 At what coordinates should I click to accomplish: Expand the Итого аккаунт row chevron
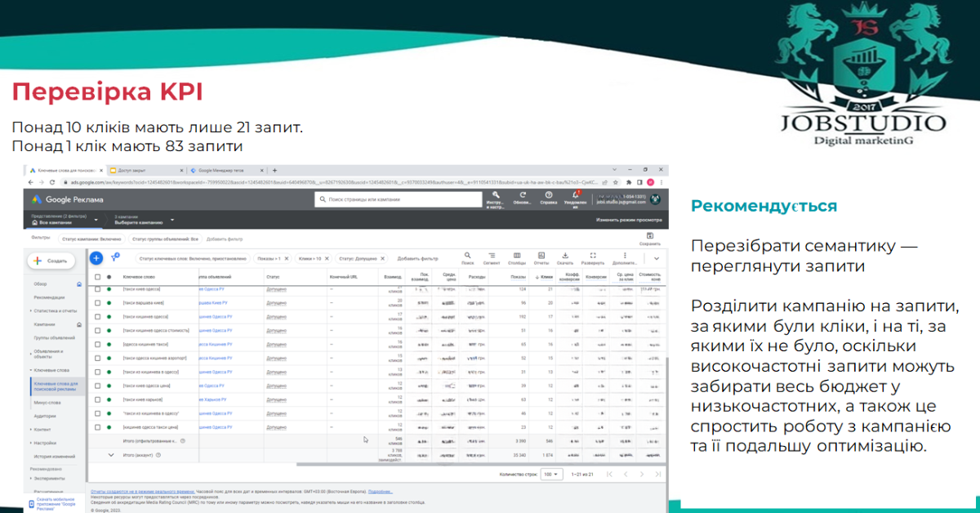click(110, 456)
